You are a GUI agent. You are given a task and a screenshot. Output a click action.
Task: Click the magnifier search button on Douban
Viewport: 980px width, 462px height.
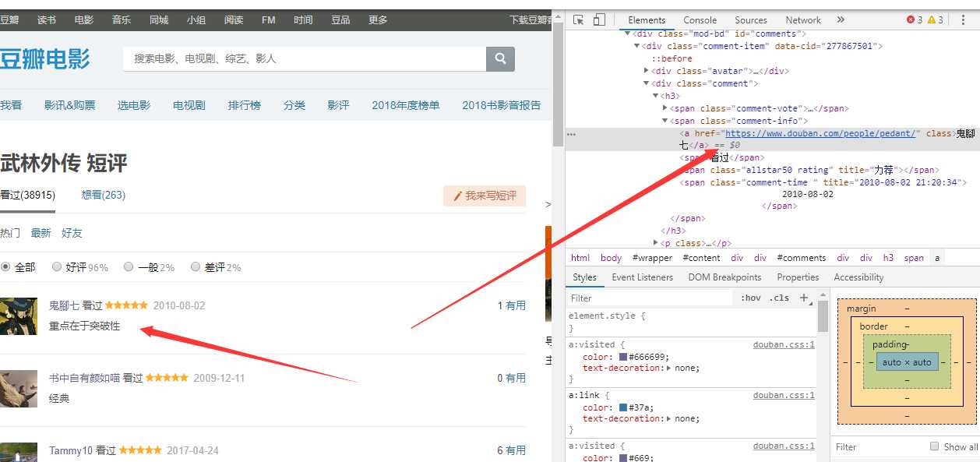click(500, 58)
